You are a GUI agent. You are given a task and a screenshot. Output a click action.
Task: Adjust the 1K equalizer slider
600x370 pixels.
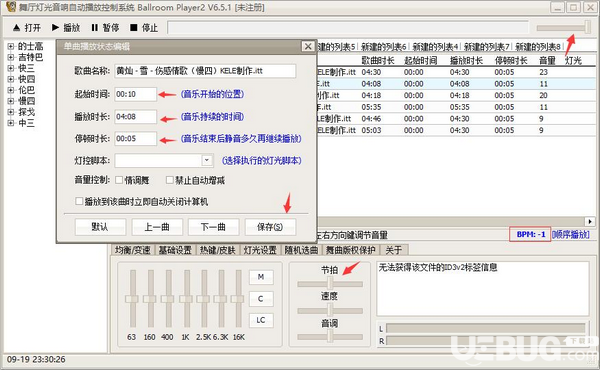(187, 299)
